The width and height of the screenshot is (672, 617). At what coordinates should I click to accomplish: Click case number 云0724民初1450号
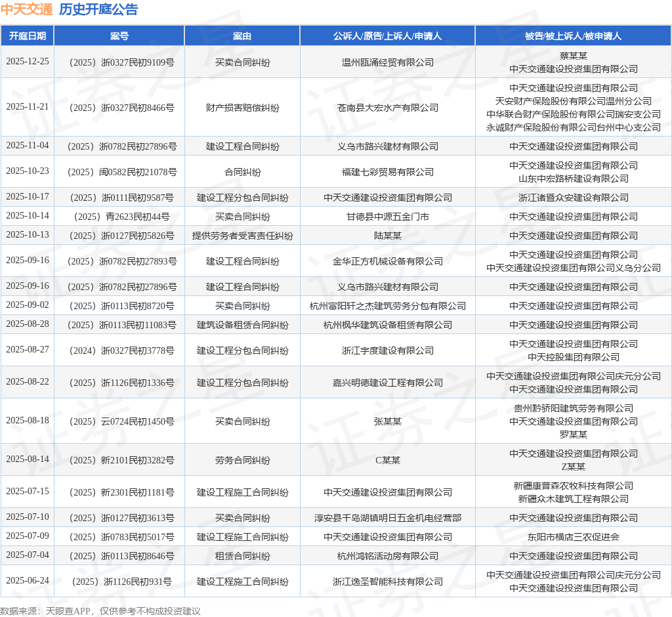[x=121, y=421]
